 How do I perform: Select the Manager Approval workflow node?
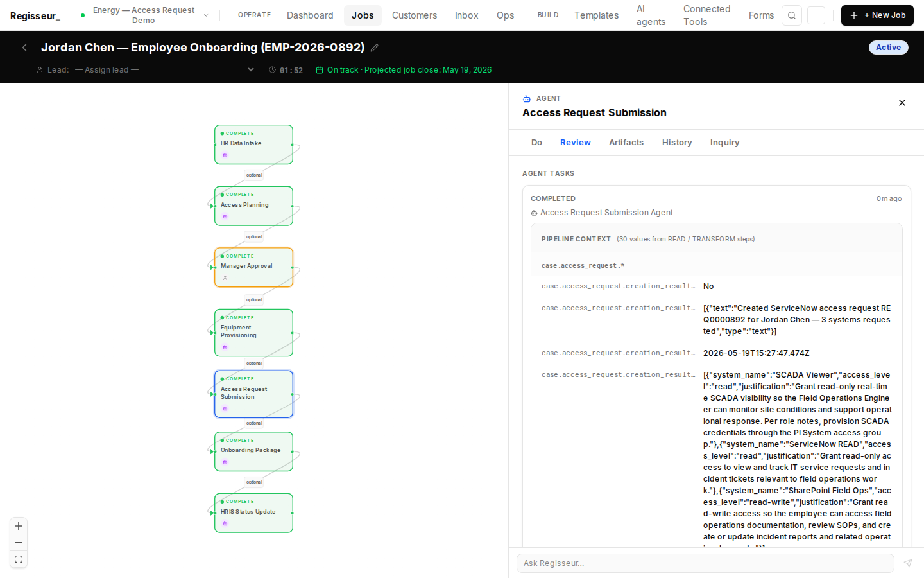[x=253, y=267]
